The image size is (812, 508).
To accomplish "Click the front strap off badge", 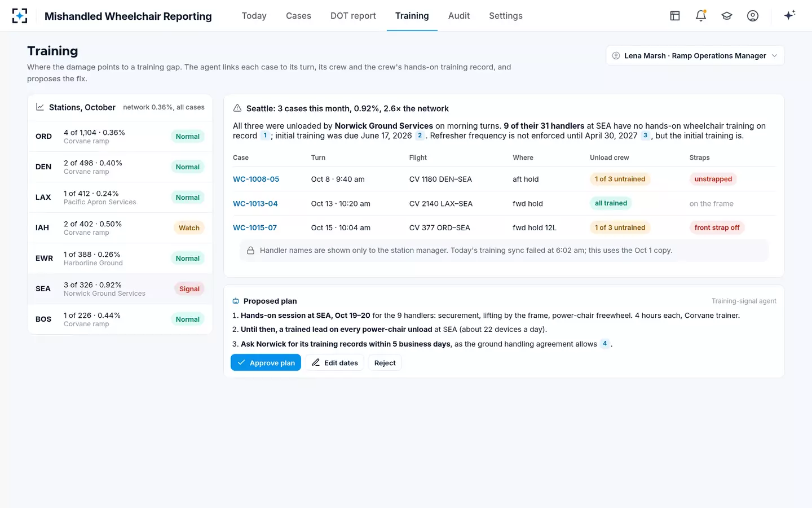I will coord(717,227).
